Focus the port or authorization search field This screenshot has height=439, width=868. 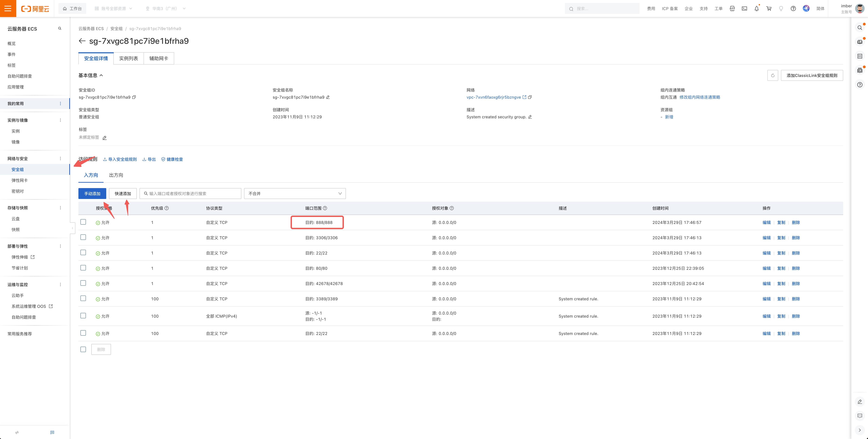(190, 193)
